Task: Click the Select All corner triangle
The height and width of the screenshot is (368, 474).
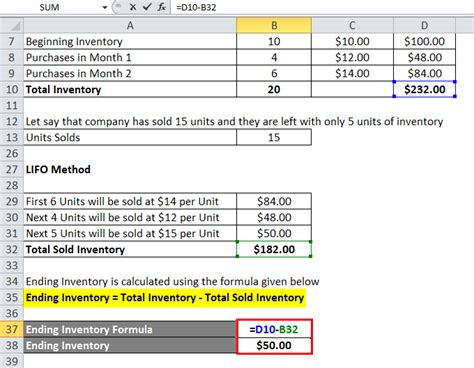Action: (x=12, y=25)
